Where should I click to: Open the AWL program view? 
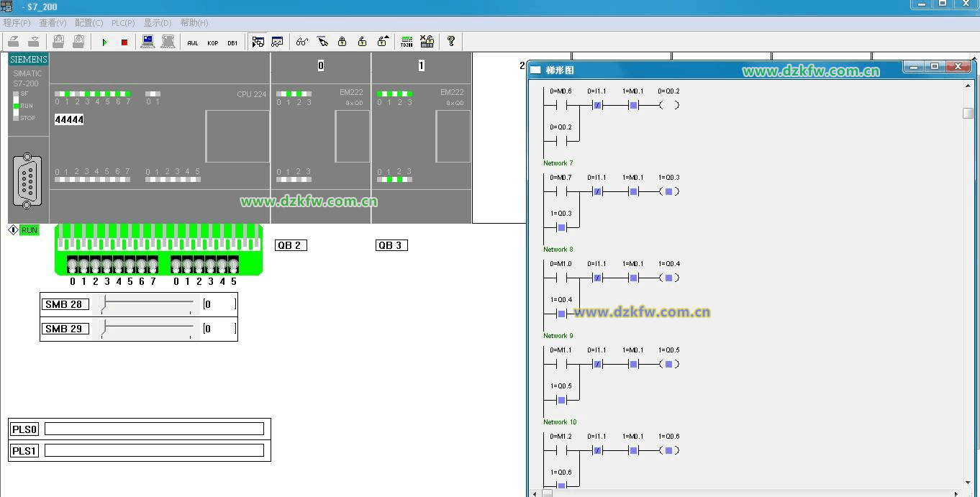(193, 43)
